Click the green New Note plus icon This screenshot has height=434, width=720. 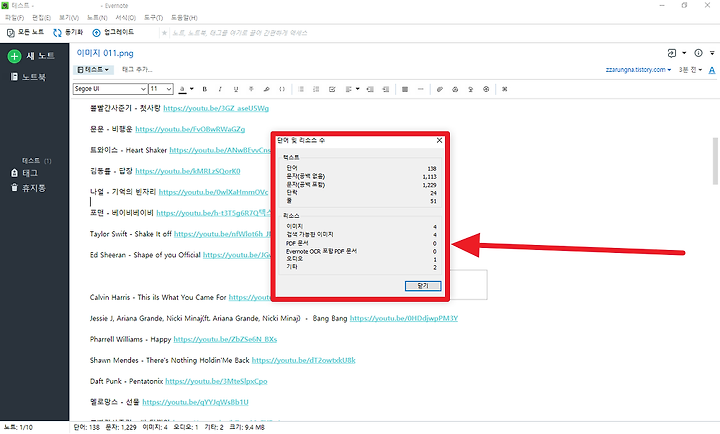(x=15, y=56)
